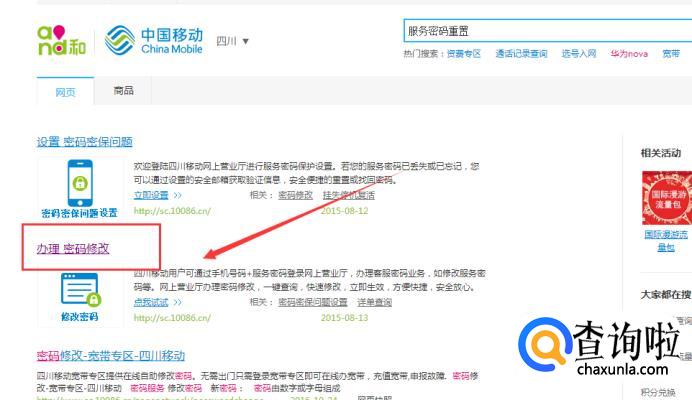
Task: Open the 四川 province dropdown
Action: click(233, 41)
